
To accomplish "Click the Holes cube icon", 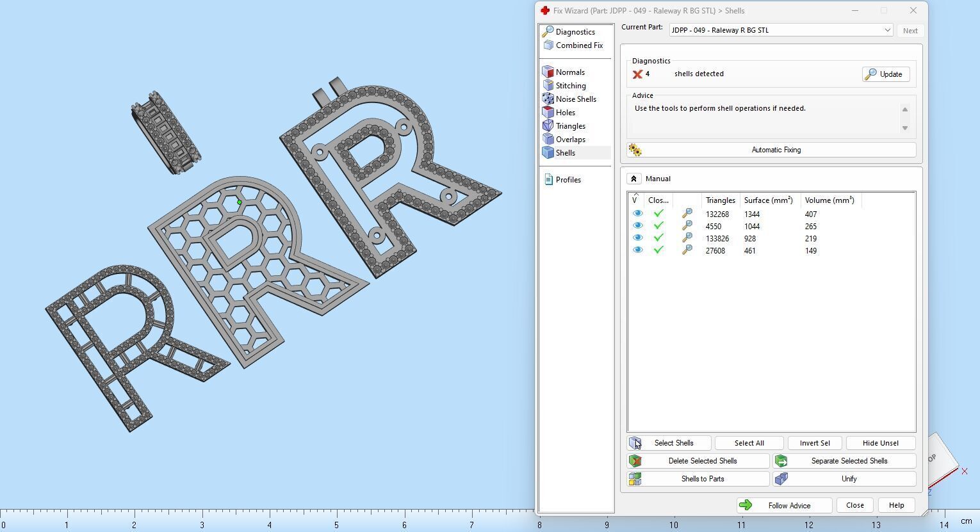I will [x=548, y=112].
